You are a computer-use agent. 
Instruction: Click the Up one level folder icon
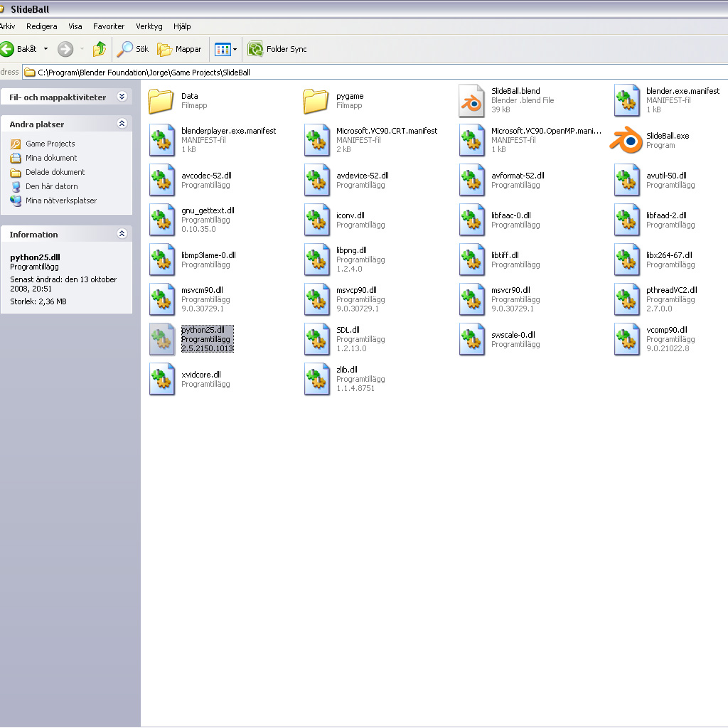pos(99,49)
